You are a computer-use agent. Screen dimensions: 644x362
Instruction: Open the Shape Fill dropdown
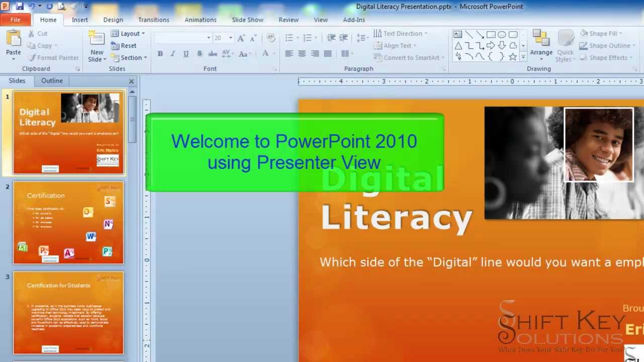tap(602, 34)
